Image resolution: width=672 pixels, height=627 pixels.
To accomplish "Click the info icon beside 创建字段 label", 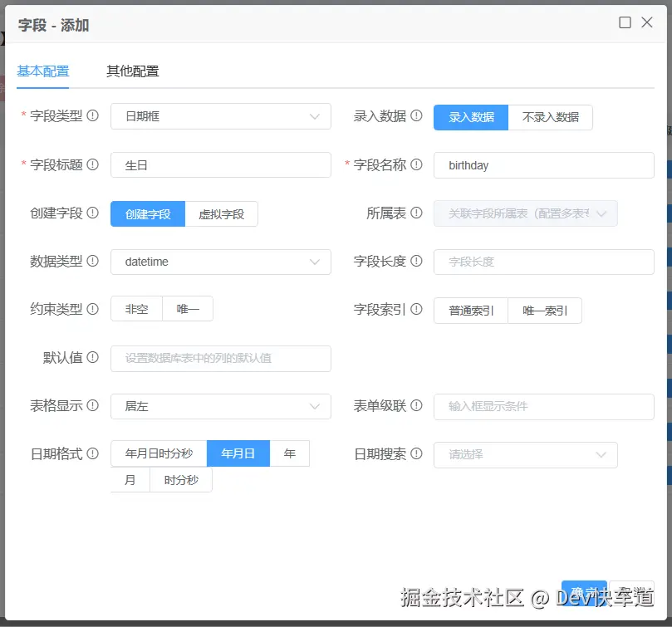I will tap(92, 213).
